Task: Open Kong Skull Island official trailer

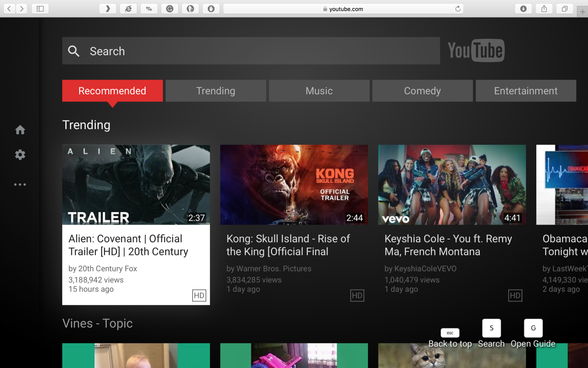Action: 293,184
